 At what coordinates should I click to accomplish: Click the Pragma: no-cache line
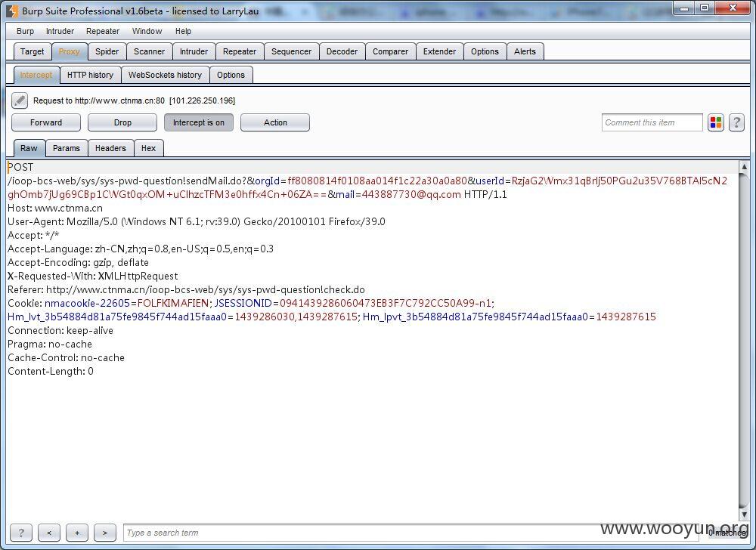(50, 344)
